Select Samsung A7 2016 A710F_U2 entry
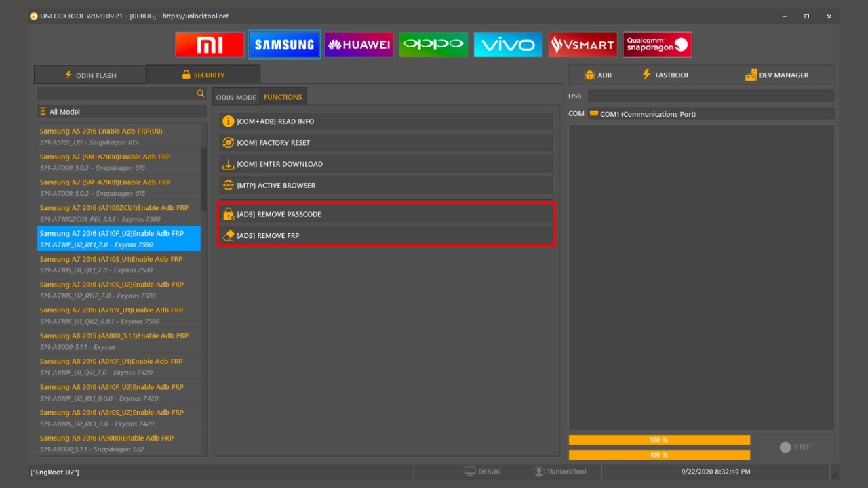 119,239
